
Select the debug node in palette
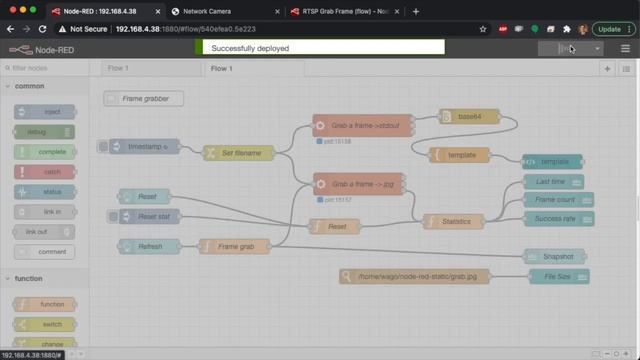coord(44,132)
